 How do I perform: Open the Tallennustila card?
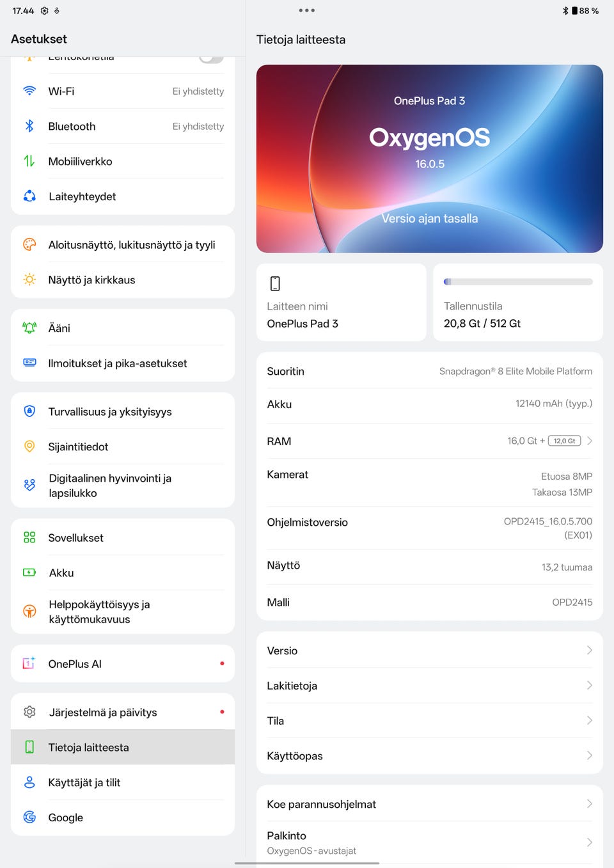point(518,302)
